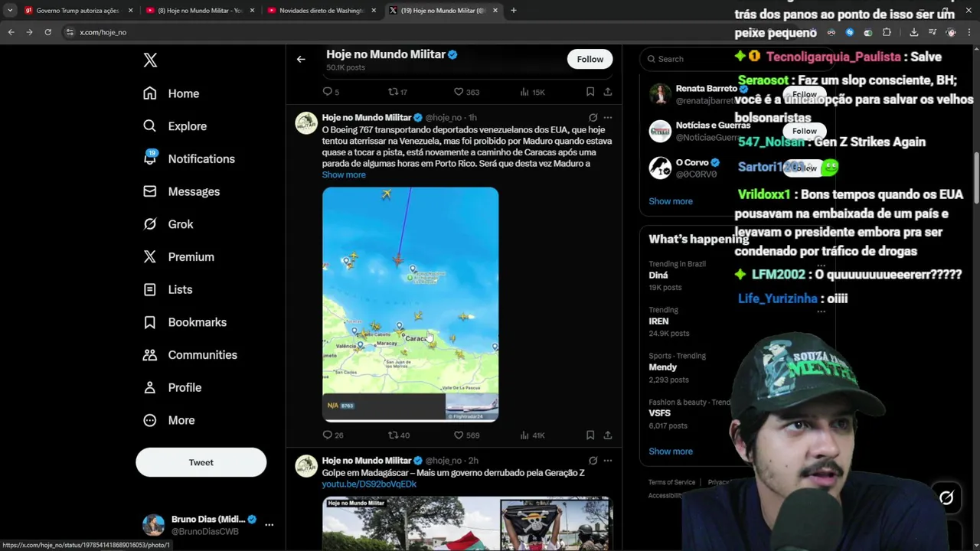This screenshot has height=551, width=980.
Task: Open Mendy sports trend
Action: [x=663, y=367]
